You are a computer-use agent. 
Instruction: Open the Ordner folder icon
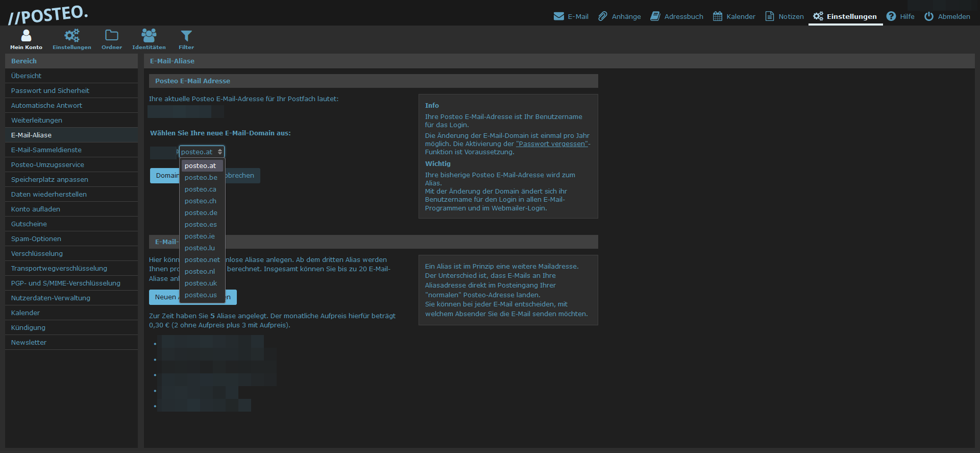coord(111,36)
